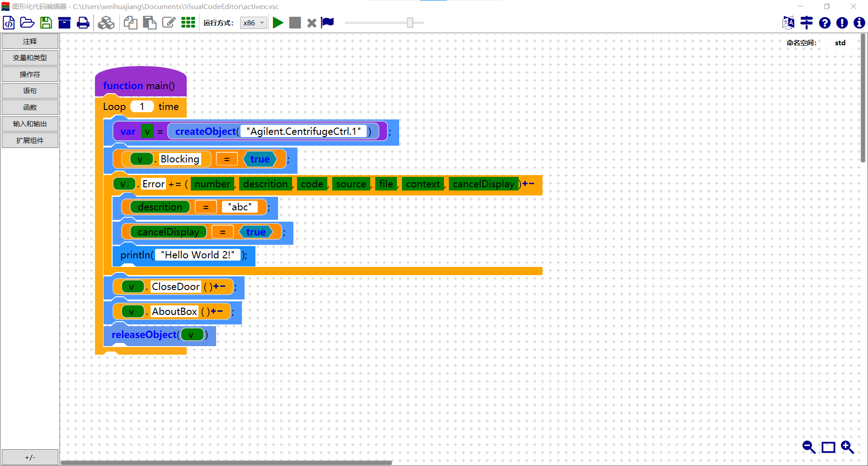Zoom in the canvas with the magnifier plus

[847, 447]
